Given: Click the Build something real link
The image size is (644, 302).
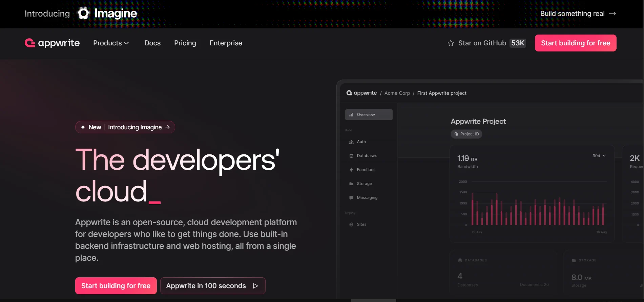Looking at the screenshot, I should click(578, 14).
